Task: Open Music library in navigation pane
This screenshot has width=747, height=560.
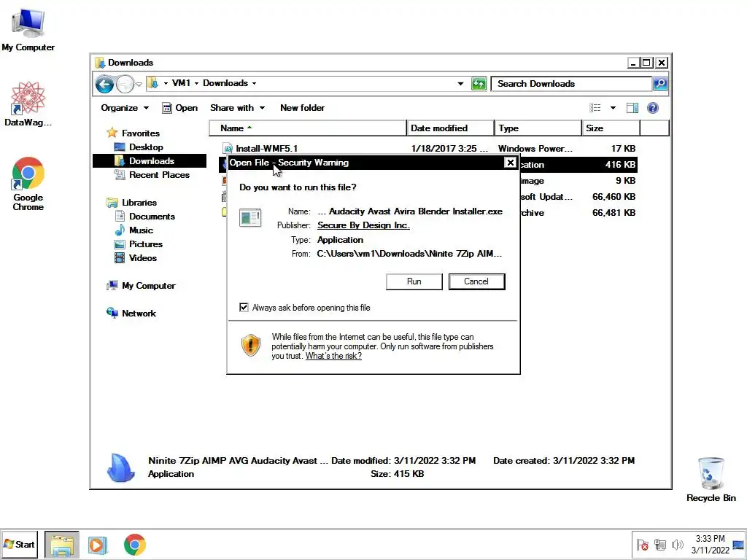Action: click(141, 230)
